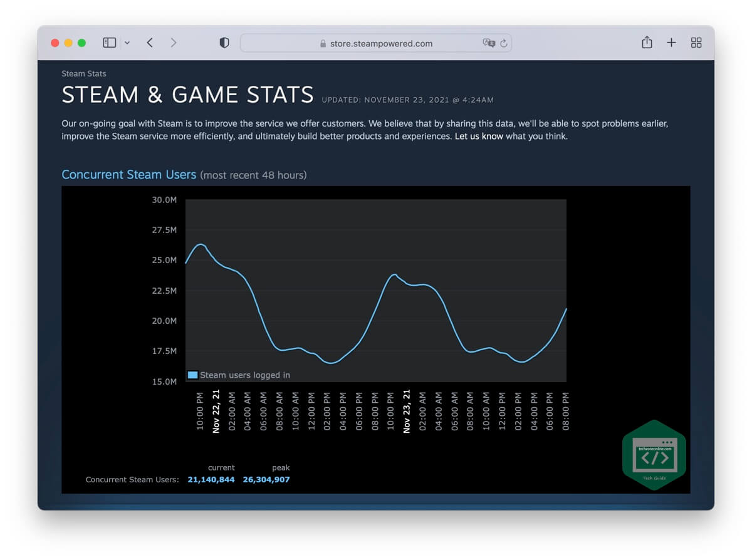
Task: Toggle the Safari sidebar icon
Action: click(x=110, y=43)
